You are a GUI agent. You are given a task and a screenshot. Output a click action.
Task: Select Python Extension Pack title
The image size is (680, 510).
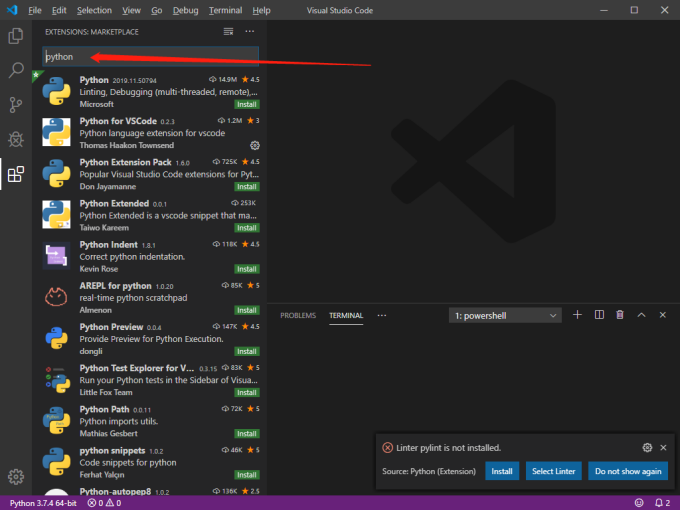click(125, 162)
